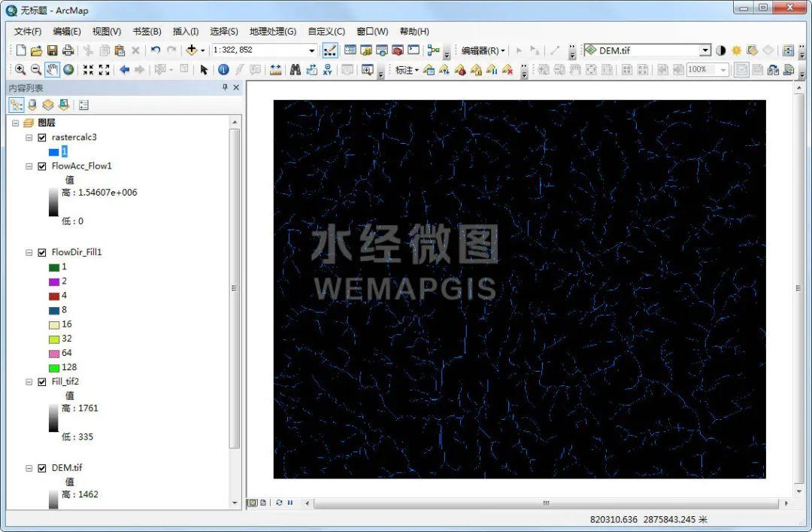Open the Editor toolbar icon
Screen dimensions: 812x532
330,50
